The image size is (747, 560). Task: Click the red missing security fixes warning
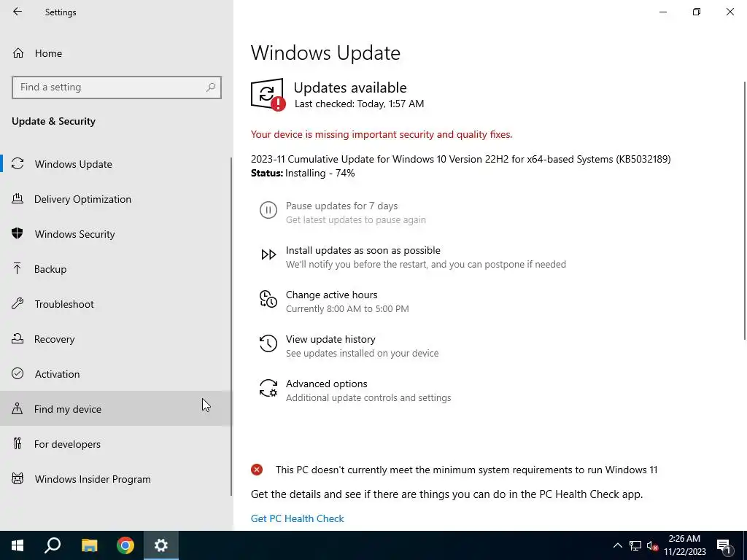tap(382, 135)
